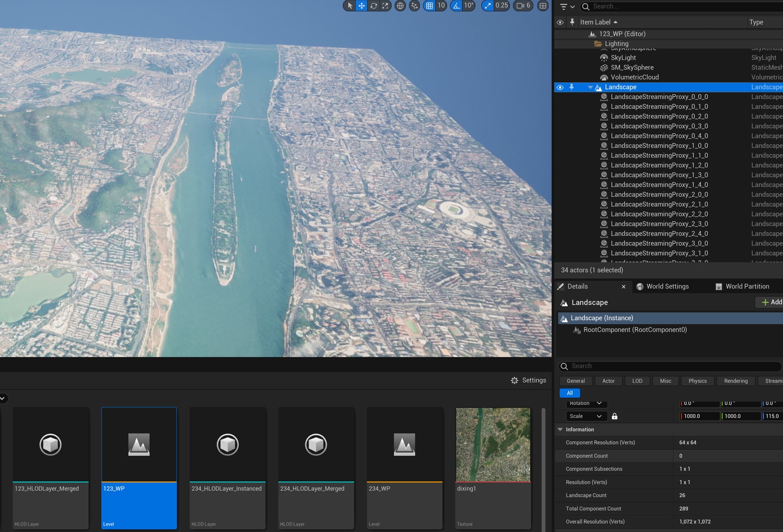Screen dimensions: 783x532
Task: Filter details by Physics category
Action: click(x=698, y=381)
